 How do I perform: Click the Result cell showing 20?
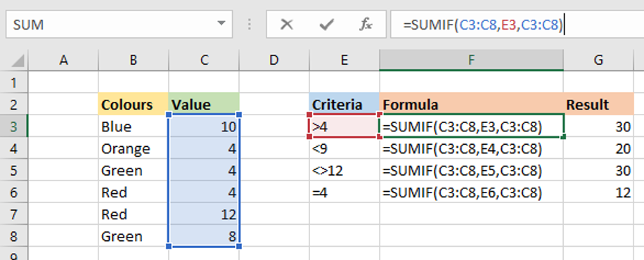point(598,148)
